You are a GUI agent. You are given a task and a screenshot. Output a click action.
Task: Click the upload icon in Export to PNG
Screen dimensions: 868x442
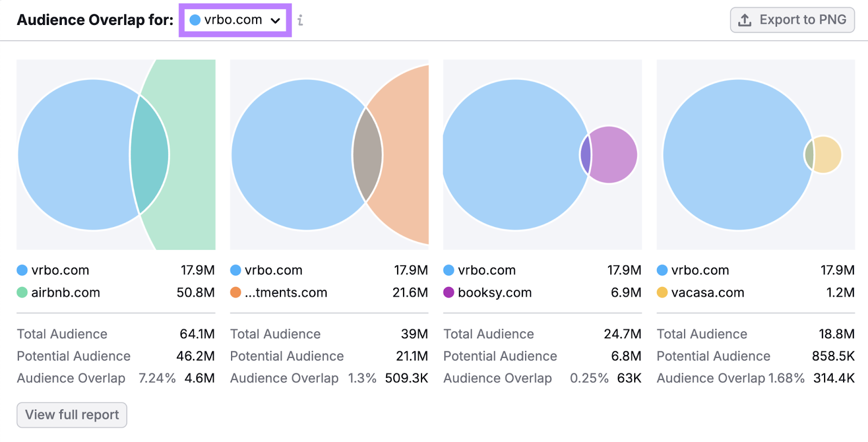click(x=745, y=20)
